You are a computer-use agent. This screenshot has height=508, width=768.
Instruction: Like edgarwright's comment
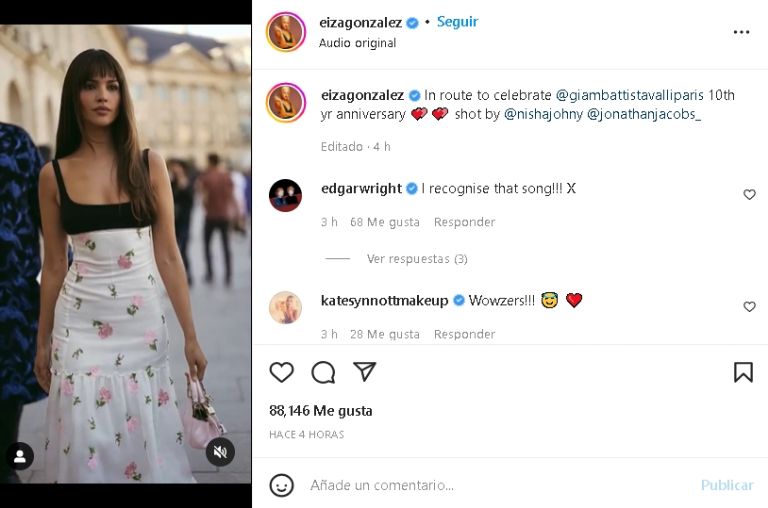[749, 195]
